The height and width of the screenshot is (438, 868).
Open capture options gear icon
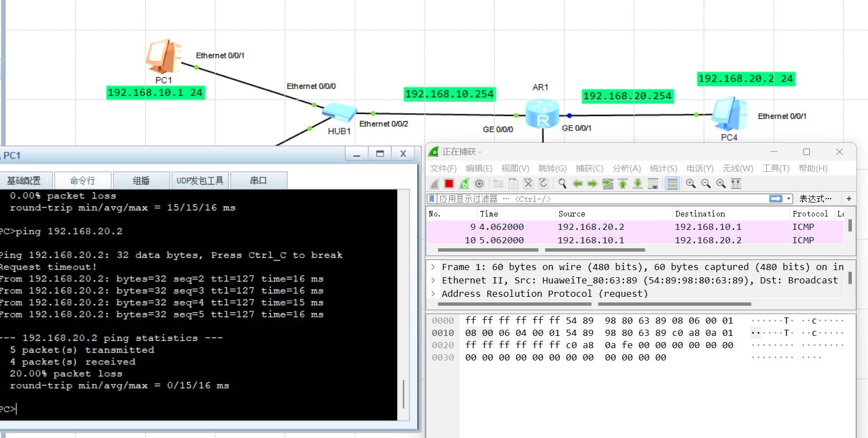click(479, 184)
